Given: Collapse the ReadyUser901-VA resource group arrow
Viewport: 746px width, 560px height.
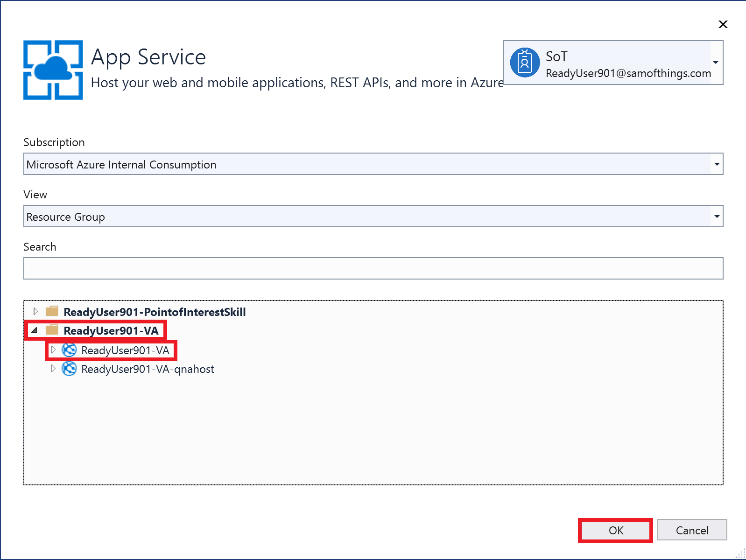Looking at the screenshot, I should pyautogui.click(x=34, y=330).
